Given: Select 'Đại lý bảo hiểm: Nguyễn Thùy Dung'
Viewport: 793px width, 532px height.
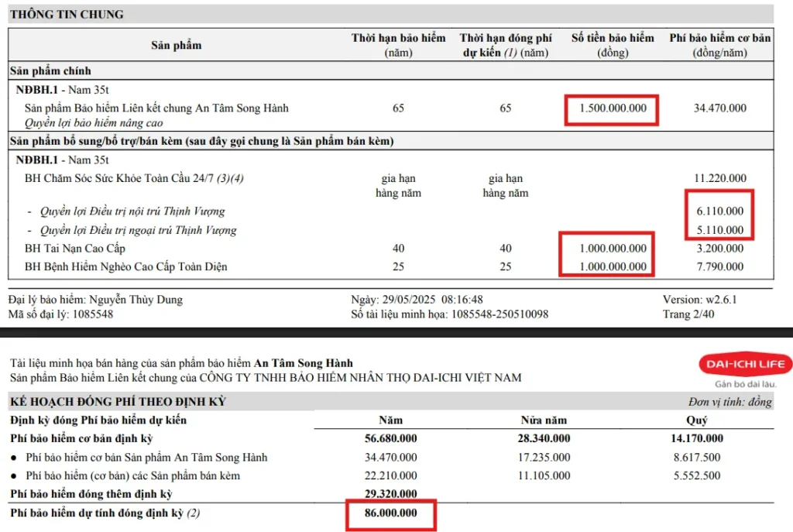Looking at the screenshot, I should tap(95, 300).
